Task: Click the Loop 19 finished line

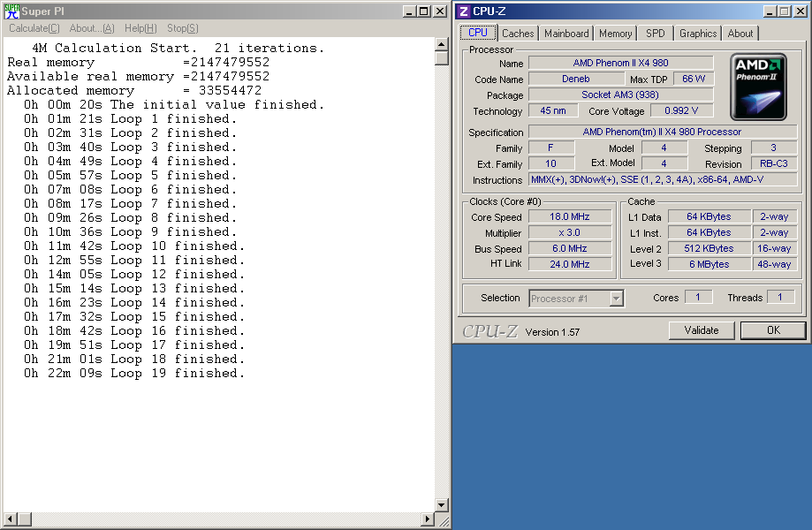Action: point(133,373)
